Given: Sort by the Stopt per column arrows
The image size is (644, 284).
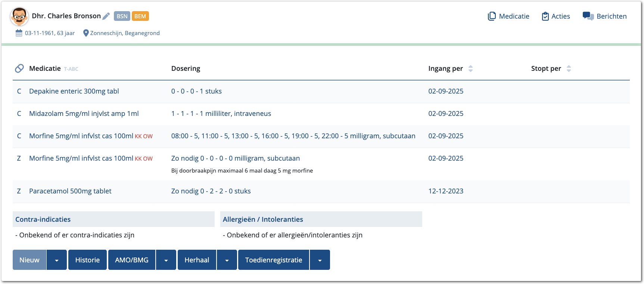Looking at the screenshot, I should [569, 69].
